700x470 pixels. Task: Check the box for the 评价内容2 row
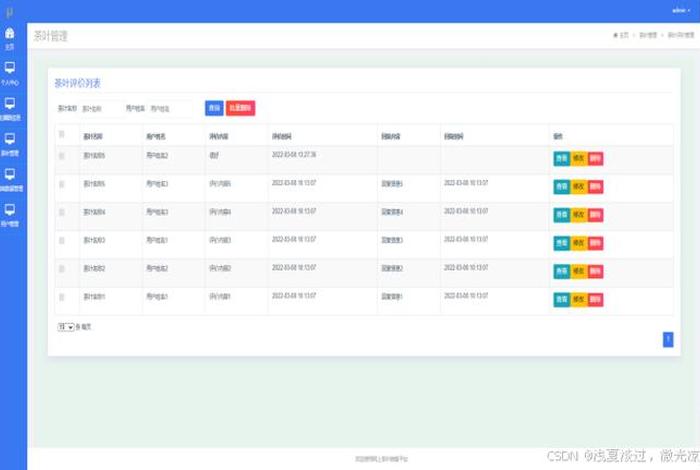pos(62,269)
